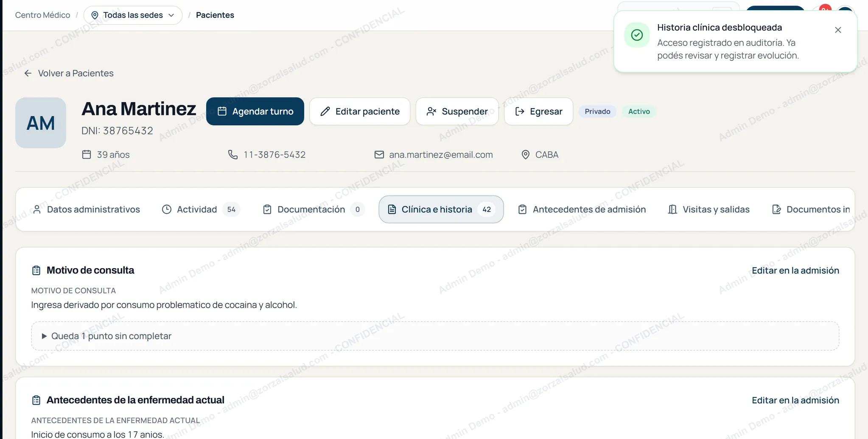Click the patient name Ana Martinez
The height and width of the screenshot is (439, 868).
tap(139, 109)
